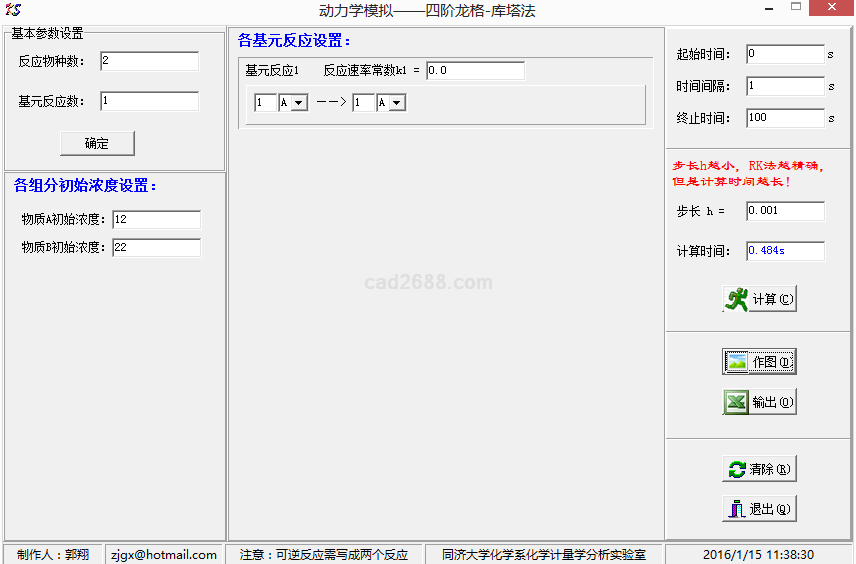Image resolution: width=856 pixels, height=564 pixels.
Task: Click the picture 作图 (Plot) icon
Action: [738, 362]
